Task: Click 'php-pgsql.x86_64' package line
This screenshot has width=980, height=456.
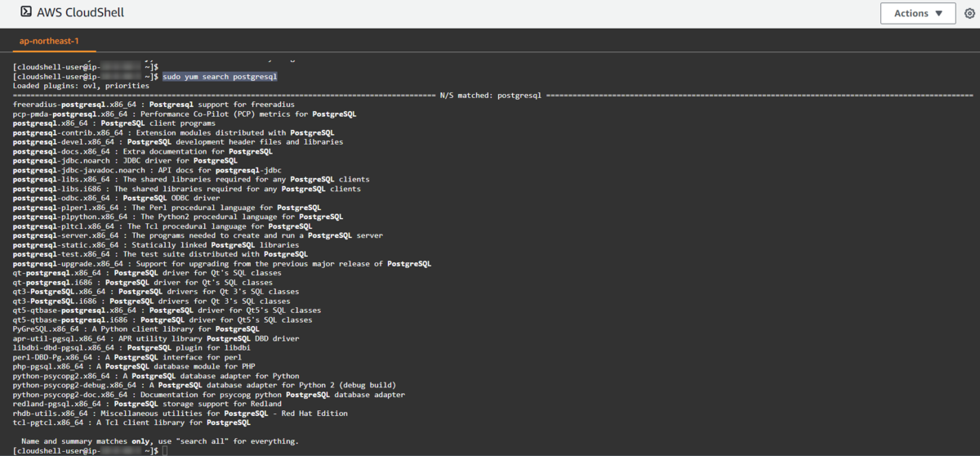Action: [x=134, y=366]
